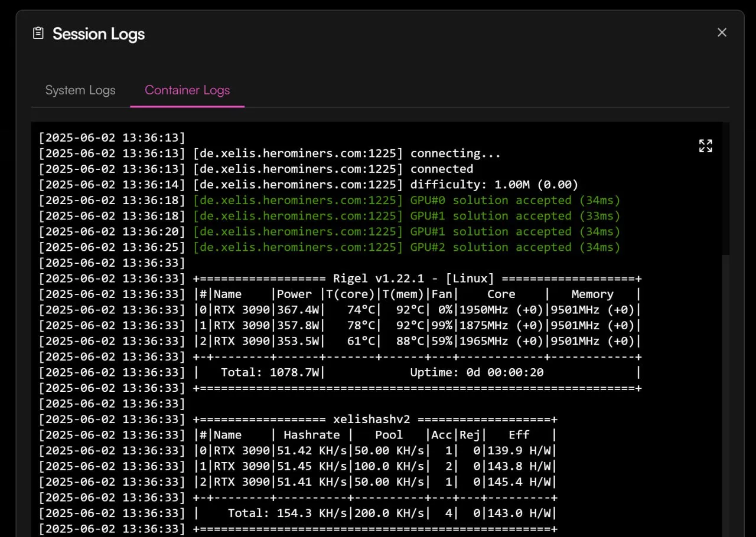The width and height of the screenshot is (756, 537).
Task: Click the 99% fan speed value
Action: click(x=442, y=325)
